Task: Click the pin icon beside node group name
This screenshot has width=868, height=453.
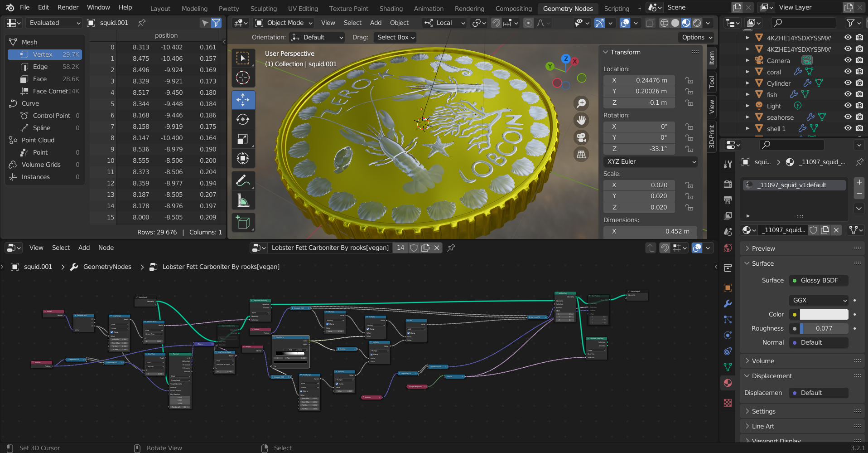Action: (451, 248)
